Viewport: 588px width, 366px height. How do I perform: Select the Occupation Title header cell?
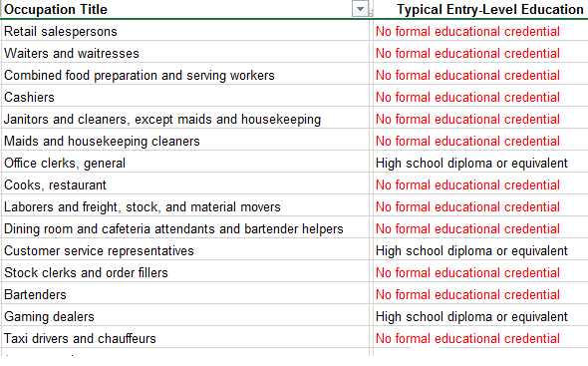coord(185,9)
